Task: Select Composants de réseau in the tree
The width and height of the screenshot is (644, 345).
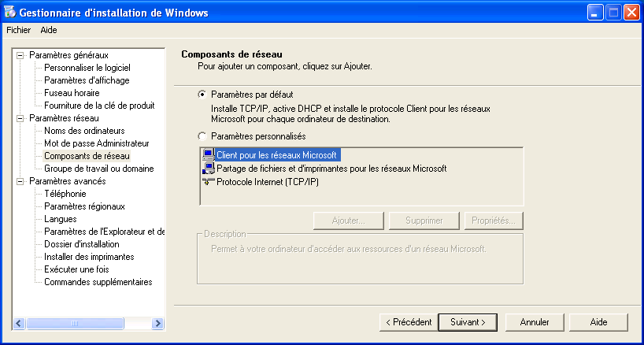Action: 87,156
